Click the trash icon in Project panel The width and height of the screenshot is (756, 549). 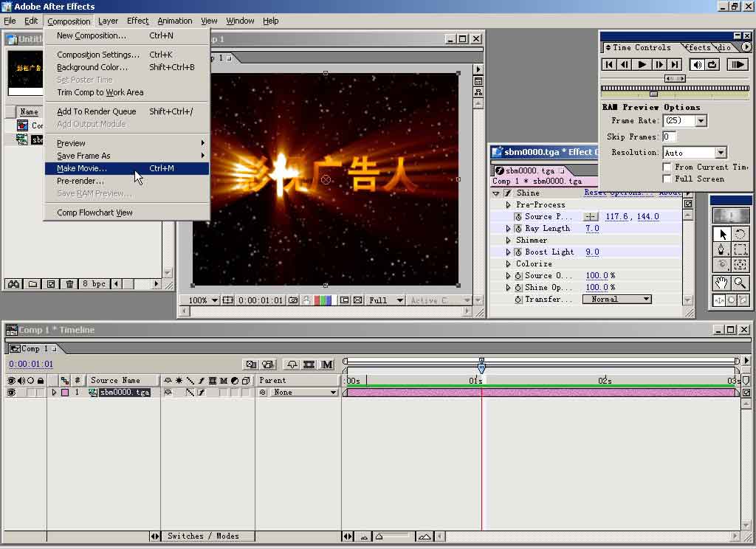click(69, 284)
